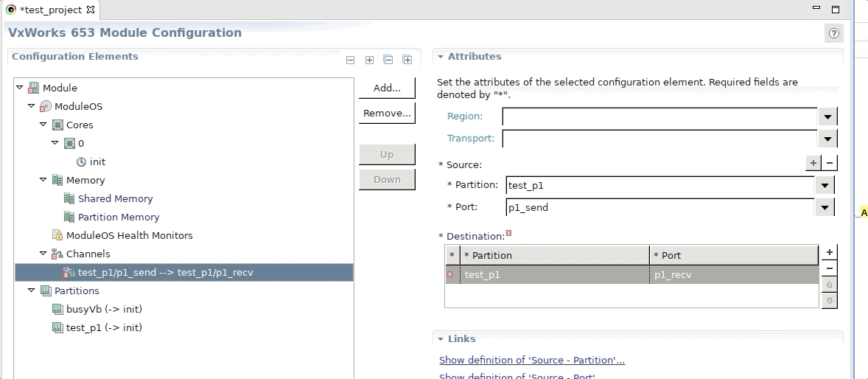Click the p1_recv destination port cell

[733, 275]
